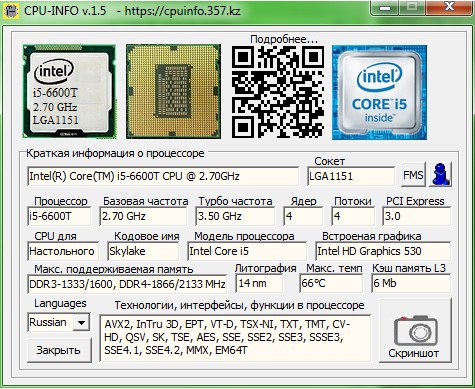Select the Russian language combo box
The height and width of the screenshot is (389, 475).
click(x=58, y=322)
